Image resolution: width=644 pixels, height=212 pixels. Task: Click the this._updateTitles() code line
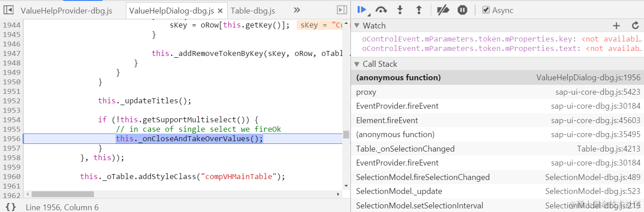click(x=145, y=101)
